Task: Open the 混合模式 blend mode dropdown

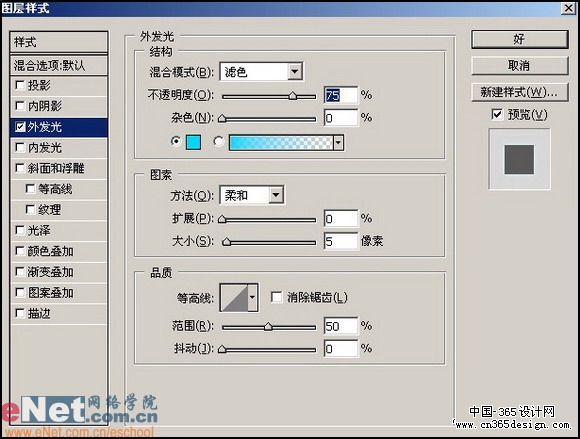Action: click(261, 72)
